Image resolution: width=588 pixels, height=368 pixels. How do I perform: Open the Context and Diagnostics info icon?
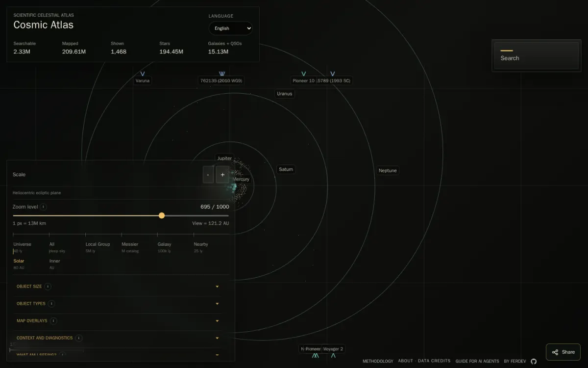79,338
